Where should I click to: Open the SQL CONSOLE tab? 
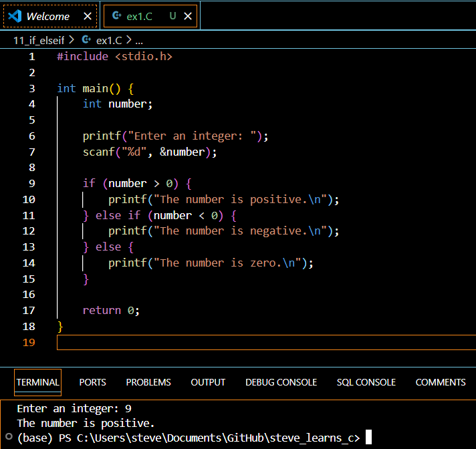pos(366,382)
